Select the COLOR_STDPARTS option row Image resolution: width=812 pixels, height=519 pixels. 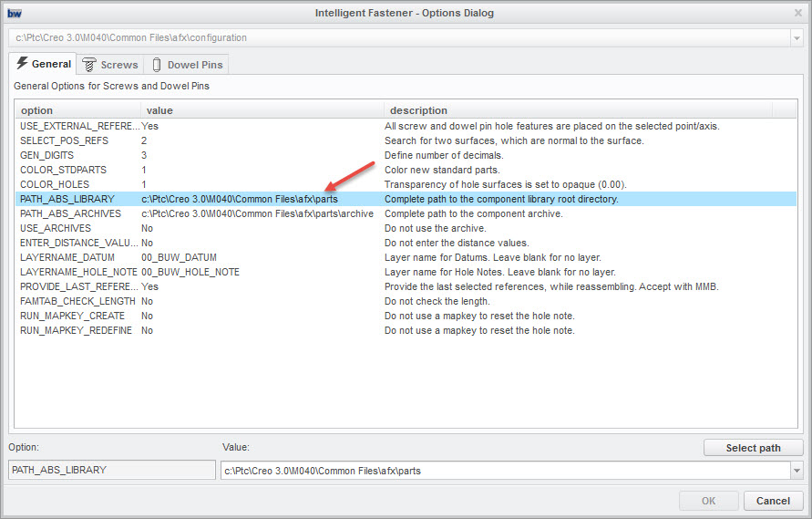pyautogui.click(x=406, y=170)
